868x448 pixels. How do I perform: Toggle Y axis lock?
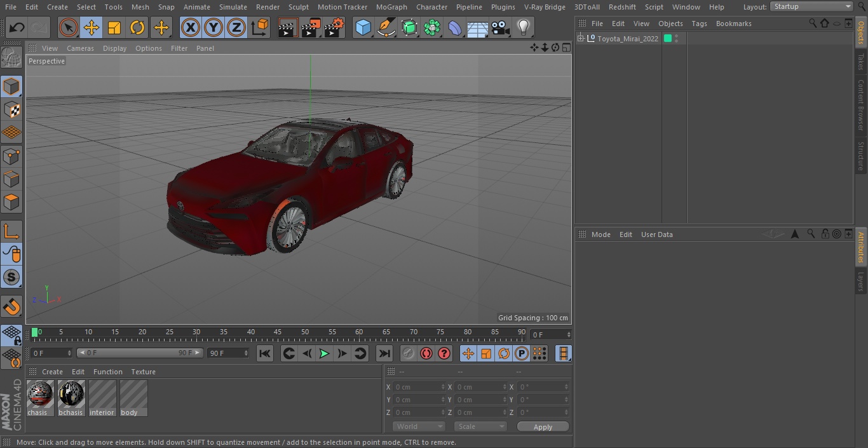tap(214, 27)
